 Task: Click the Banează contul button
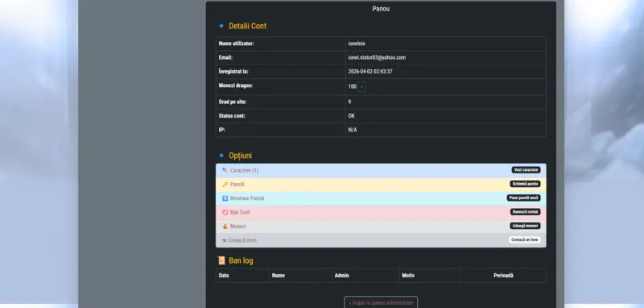[525, 212]
